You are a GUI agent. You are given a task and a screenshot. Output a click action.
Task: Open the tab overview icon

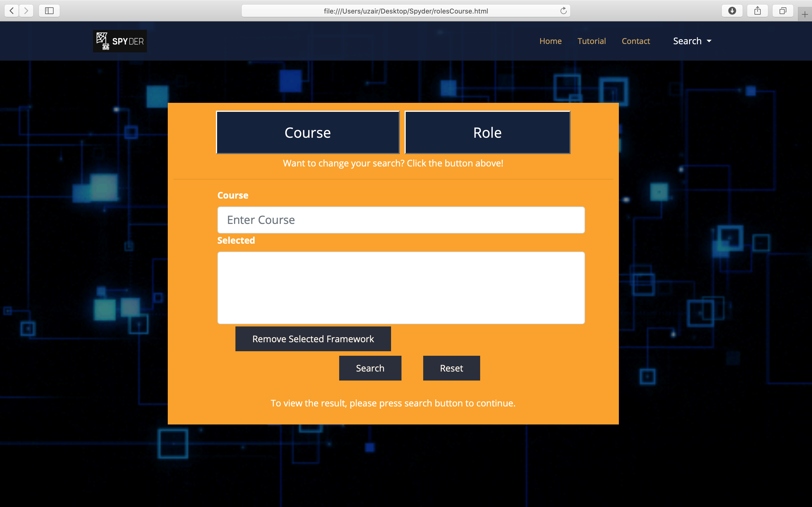coord(783,10)
